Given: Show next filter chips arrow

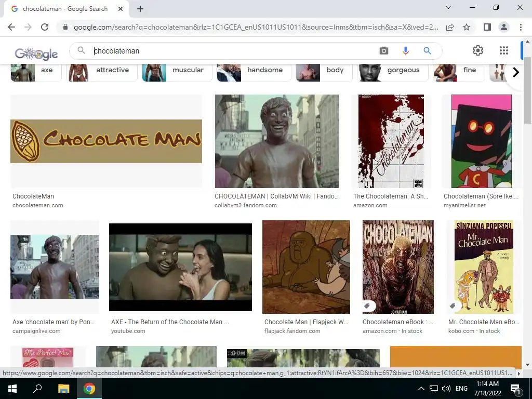Looking at the screenshot, I should click(516, 72).
